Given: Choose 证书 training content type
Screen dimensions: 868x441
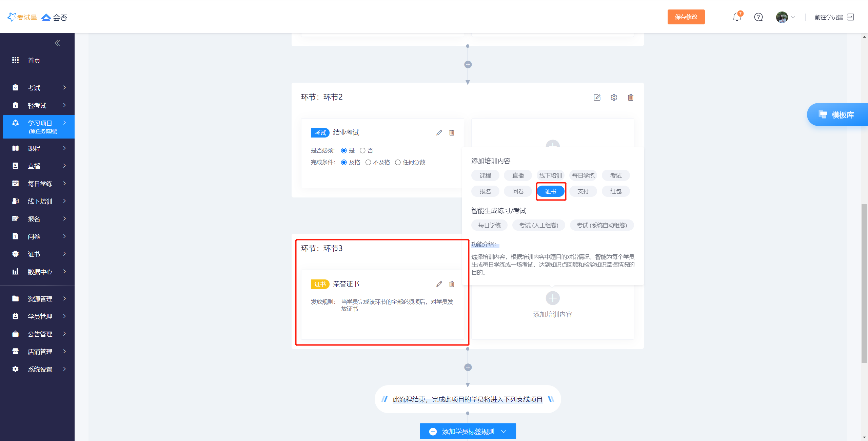Looking at the screenshot, I should click(551, 191).
